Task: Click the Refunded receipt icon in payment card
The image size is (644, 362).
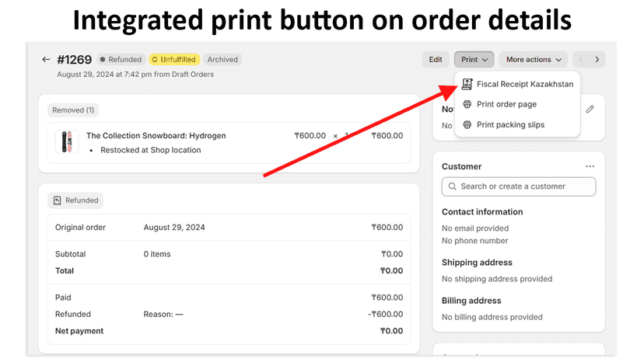Action: pos(57,200)
